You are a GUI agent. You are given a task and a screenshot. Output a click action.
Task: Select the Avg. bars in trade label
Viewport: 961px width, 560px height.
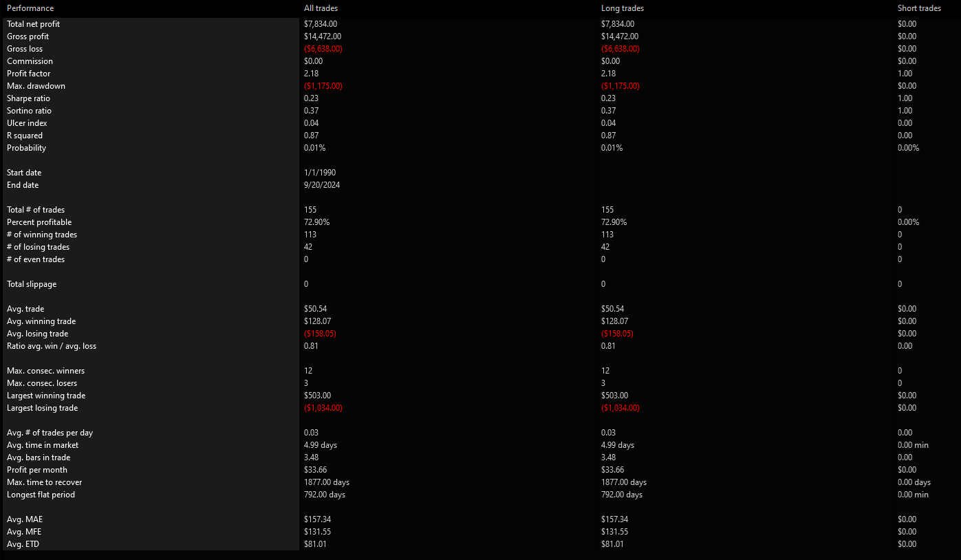(x=39, y=457)
